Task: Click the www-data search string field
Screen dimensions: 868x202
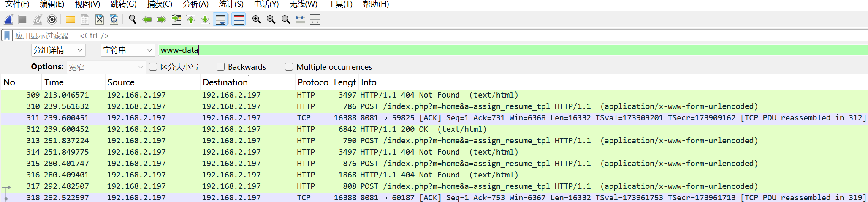Action: click(x=507, y=50)
